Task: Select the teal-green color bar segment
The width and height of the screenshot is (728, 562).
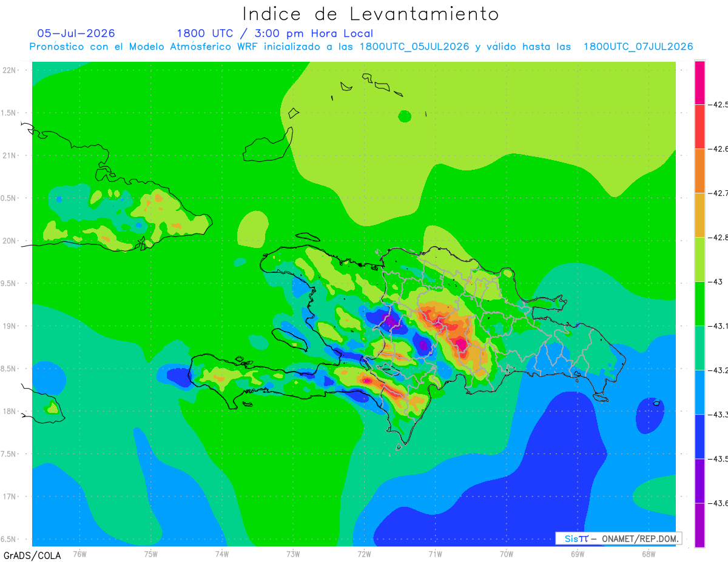Action: pos(699,347)
